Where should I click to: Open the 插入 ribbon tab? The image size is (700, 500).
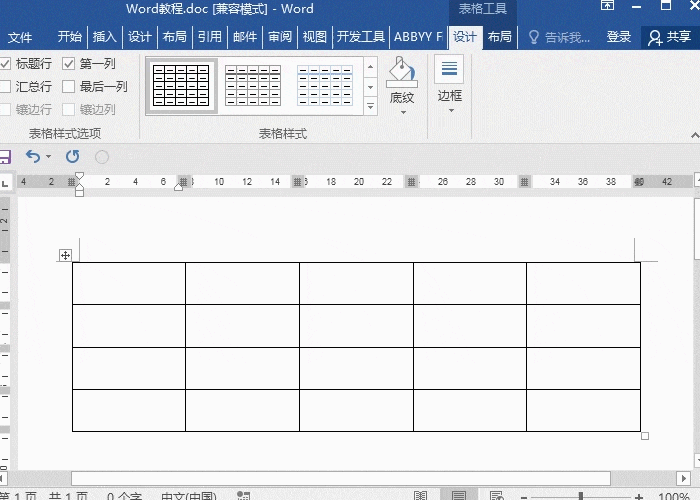point(104,37)
